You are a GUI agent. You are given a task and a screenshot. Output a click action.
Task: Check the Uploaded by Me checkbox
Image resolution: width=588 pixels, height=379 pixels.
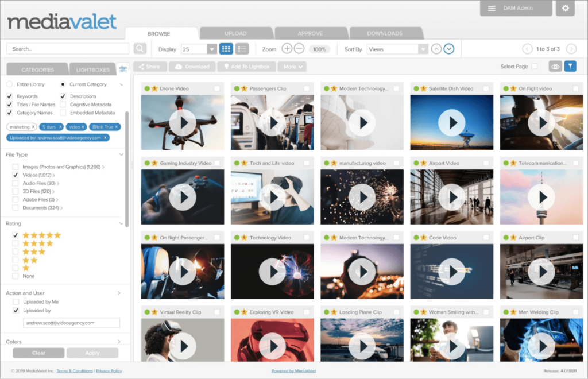point(16,302)
